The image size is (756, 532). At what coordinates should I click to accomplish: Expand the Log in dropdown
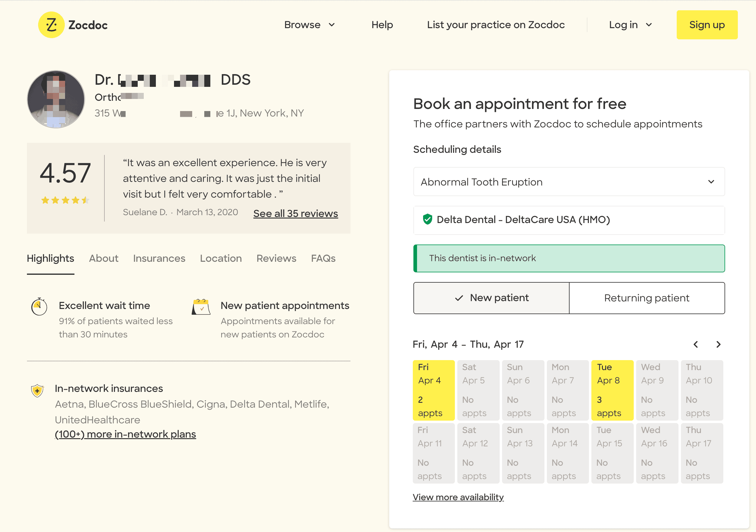pyautogui.click(x=630, y=25)
